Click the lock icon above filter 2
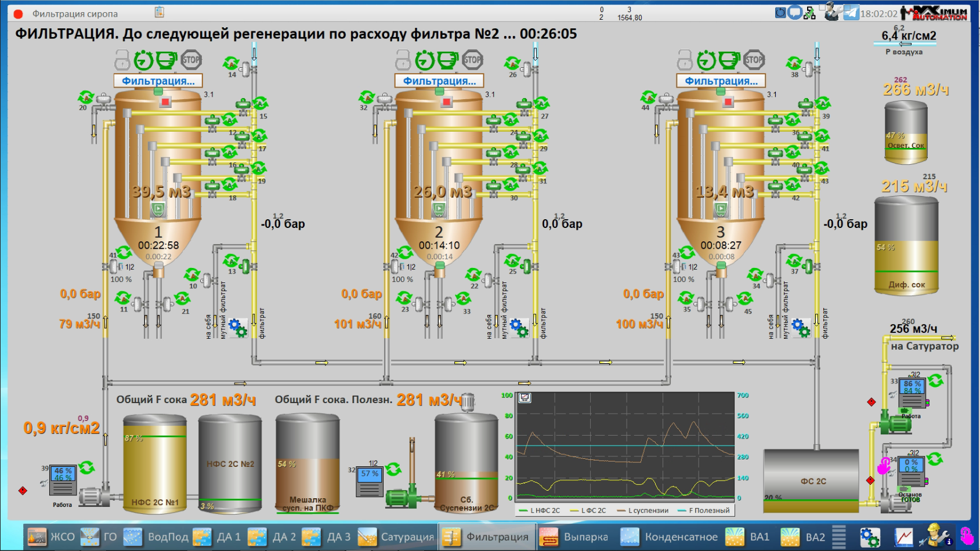 click(403, 60)
